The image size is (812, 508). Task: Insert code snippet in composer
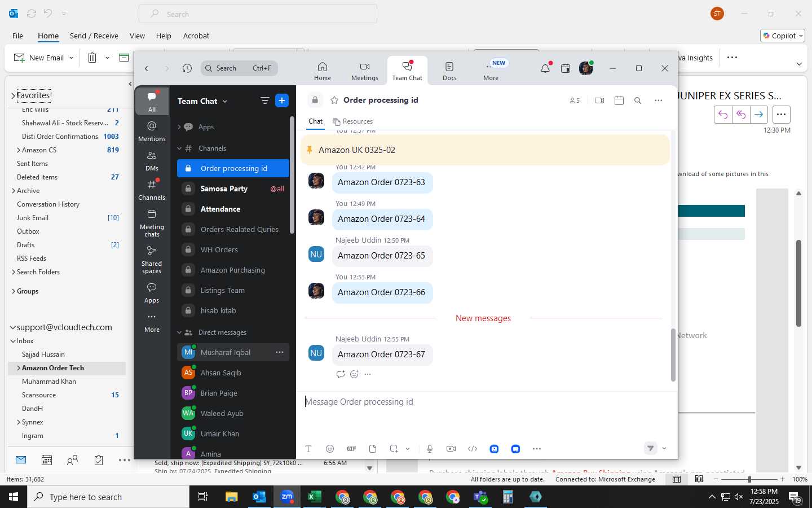(473, 449)
